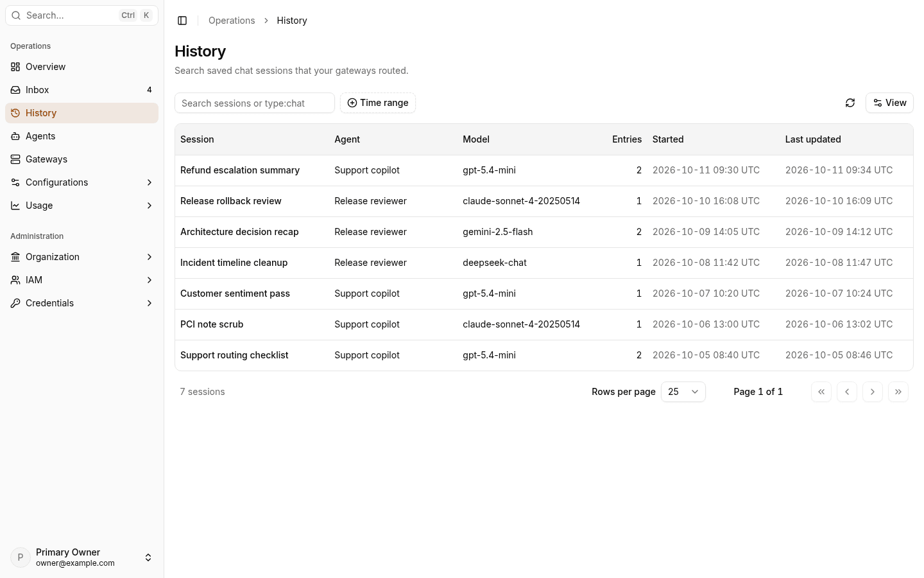Expand the Configurations submenu chevron
Image resolution: width=924 pixels, height=578 pixels.
click(150, 182)
